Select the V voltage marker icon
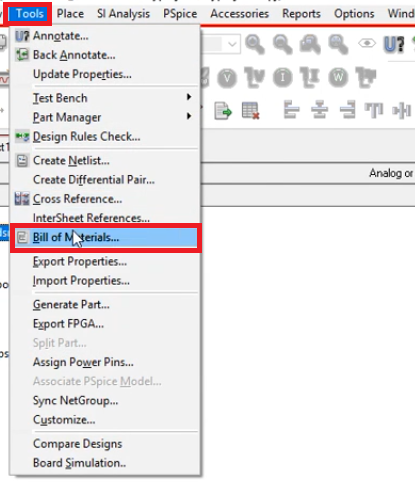Image resolution: width=415 pixels, height=497 pixels. pos(227,78)
